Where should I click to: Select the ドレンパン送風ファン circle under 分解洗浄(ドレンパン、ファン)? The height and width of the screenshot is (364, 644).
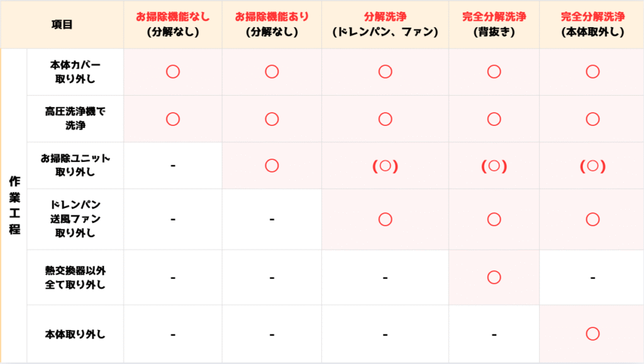(x=386, y=219)
